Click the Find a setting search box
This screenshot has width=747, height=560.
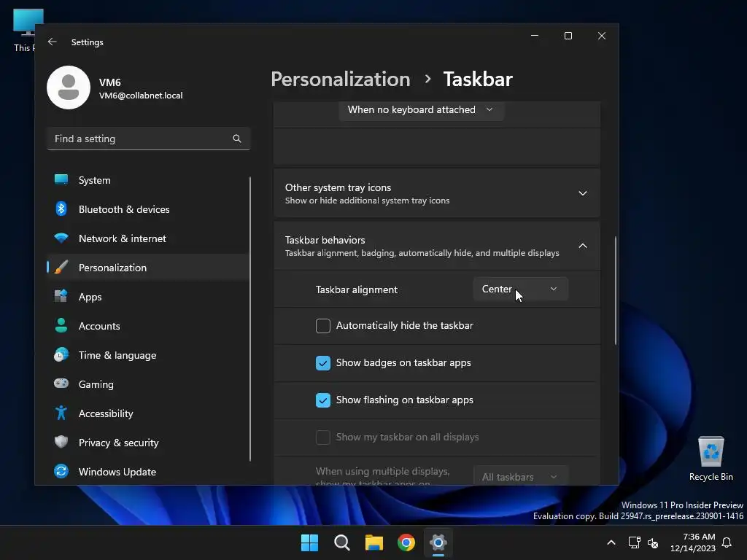pyautogui.click(x=149, y=139)
